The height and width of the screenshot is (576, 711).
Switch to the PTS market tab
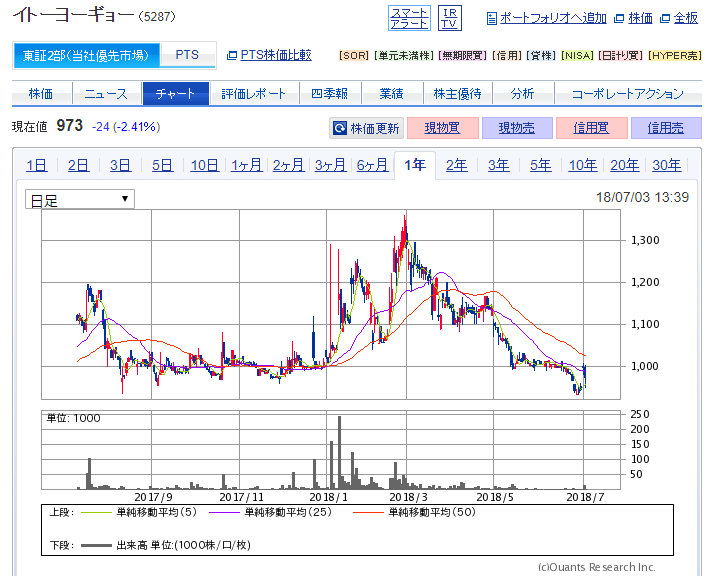[187, 55]
